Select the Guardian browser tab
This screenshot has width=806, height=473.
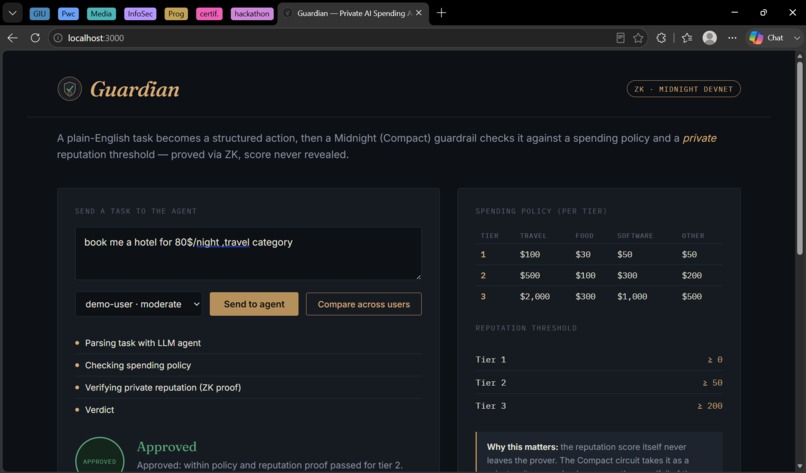pos(353,13)
